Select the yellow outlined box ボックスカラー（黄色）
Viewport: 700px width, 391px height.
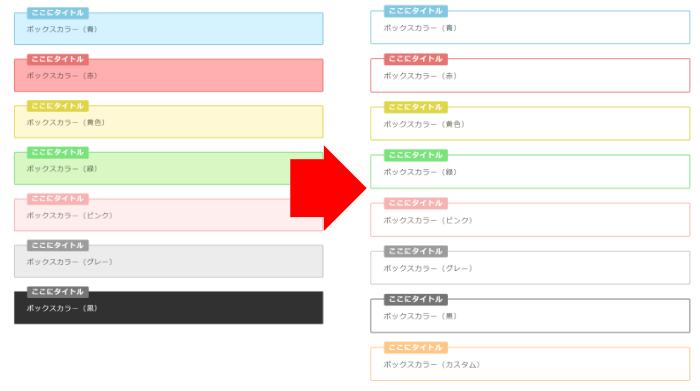pyautogui.click(x=530, y=124)
